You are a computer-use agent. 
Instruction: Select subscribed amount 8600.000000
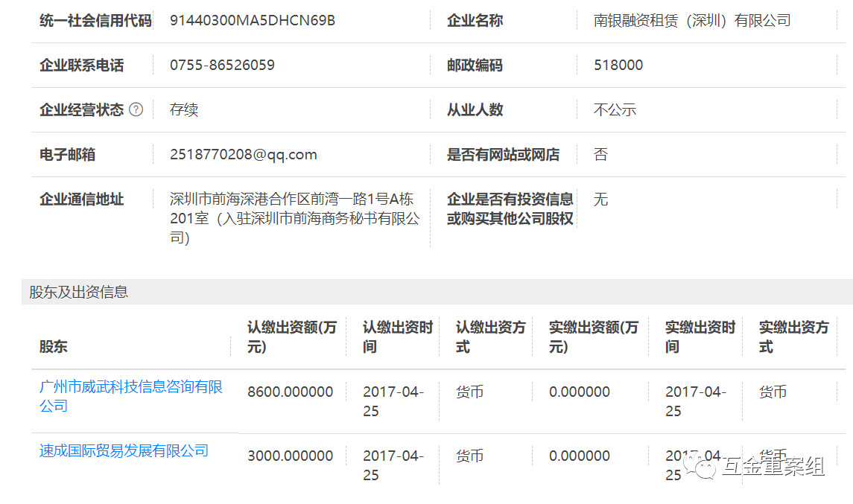[290, 392]
